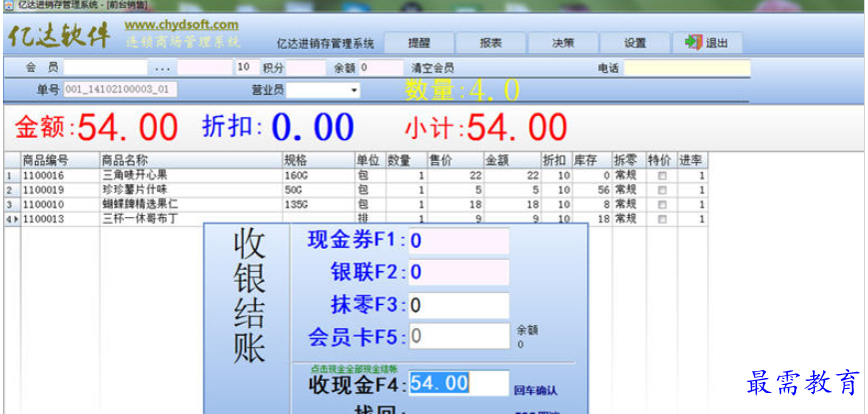
Task: Click 清空会员 to clear member
Action: [433, 68]
